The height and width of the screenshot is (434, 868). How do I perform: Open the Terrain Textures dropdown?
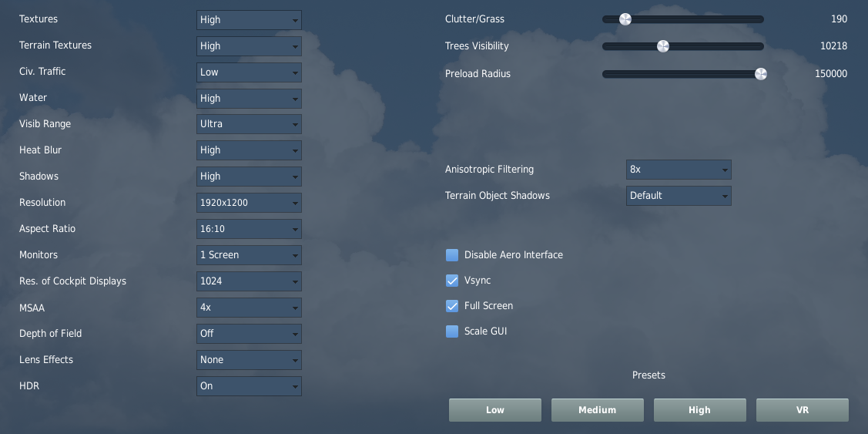[x=249, y=46]
